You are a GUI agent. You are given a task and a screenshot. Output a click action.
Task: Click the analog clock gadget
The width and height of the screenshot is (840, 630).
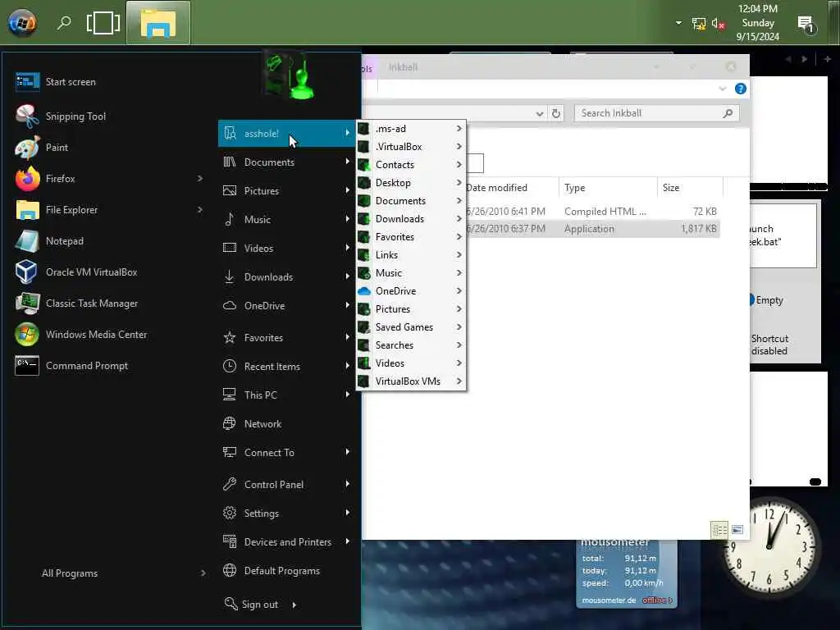click(769, 546)
